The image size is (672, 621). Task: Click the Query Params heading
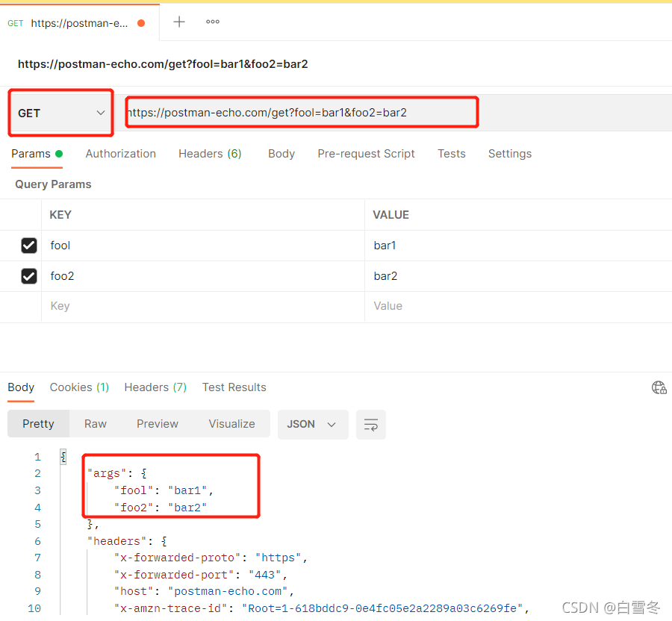(x=53, y=184)
